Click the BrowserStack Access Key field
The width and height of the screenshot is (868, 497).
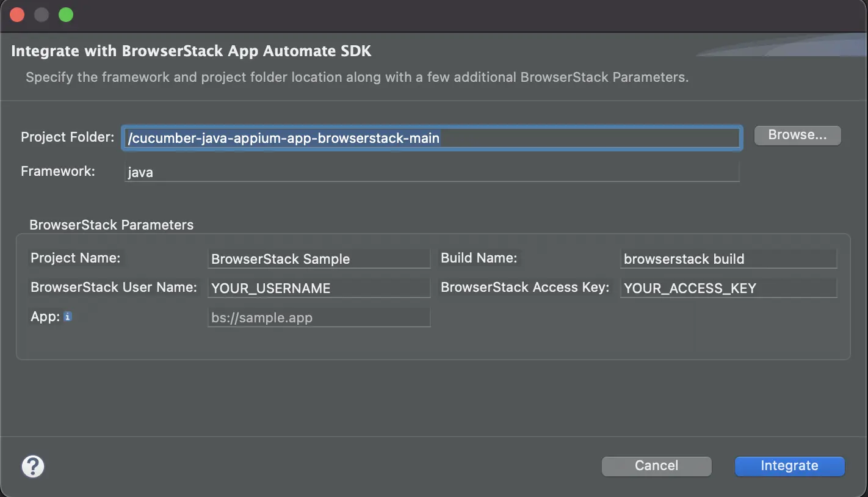pyautogui.click(x=728, y=288)
